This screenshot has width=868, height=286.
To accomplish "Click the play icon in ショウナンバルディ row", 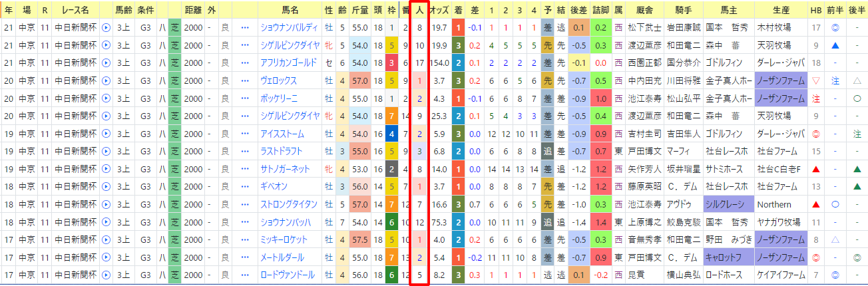I will click(x=105, y=28).
